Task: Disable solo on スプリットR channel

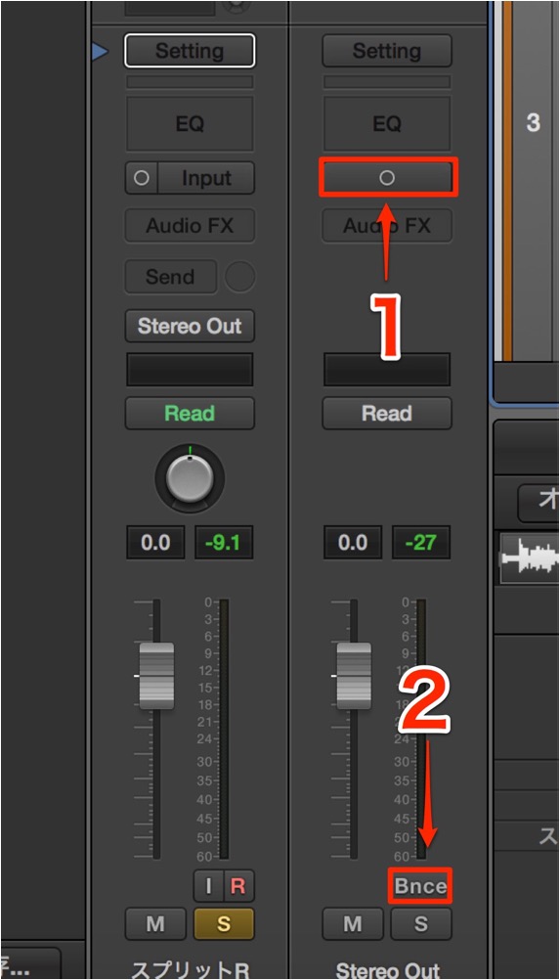Action: coord(224,923)
